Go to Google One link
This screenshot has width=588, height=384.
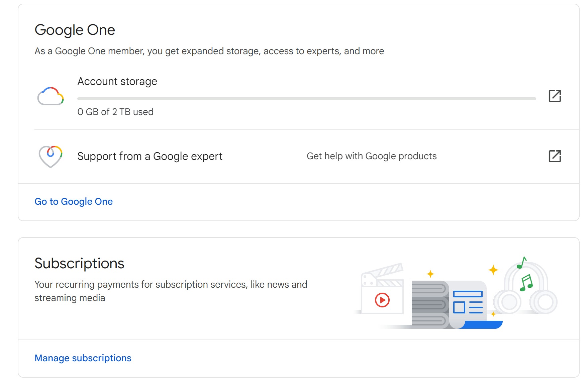coord(74,202)
